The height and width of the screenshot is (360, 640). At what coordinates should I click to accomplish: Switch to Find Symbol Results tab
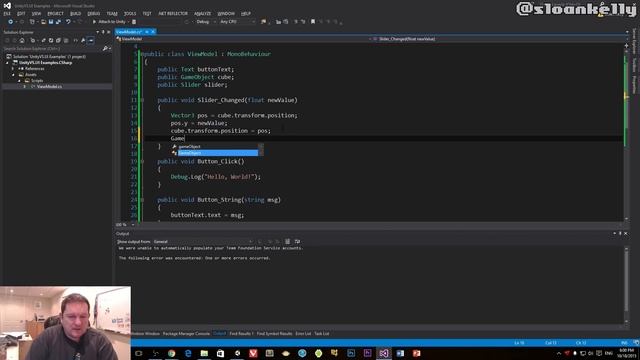[274, 333]
